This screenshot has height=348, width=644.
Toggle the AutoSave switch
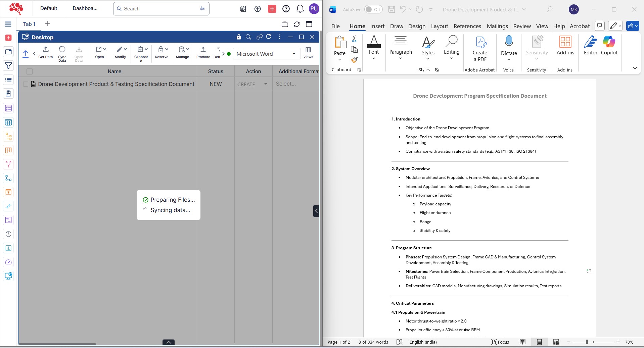[373, 9]
